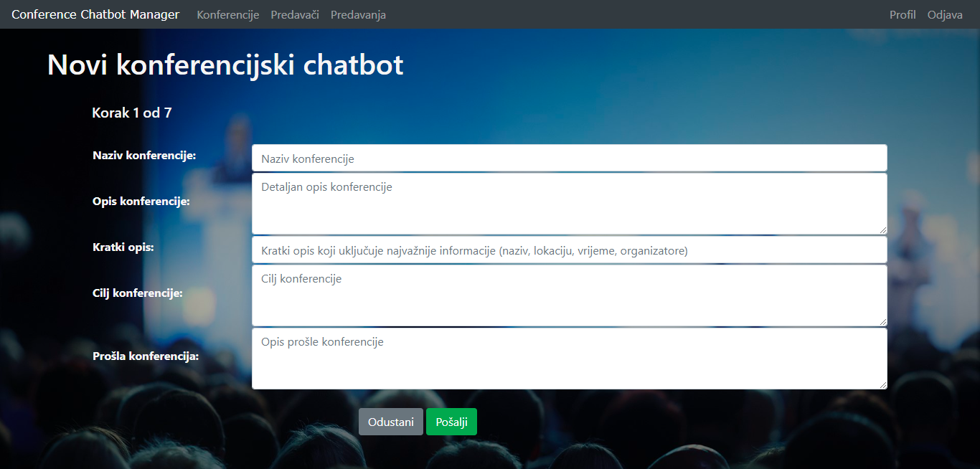Image resolution: width=980 pixels, height=469 pixels.
Task: Open the Conference Chatbot Manager home link
Action: [95, 14]
